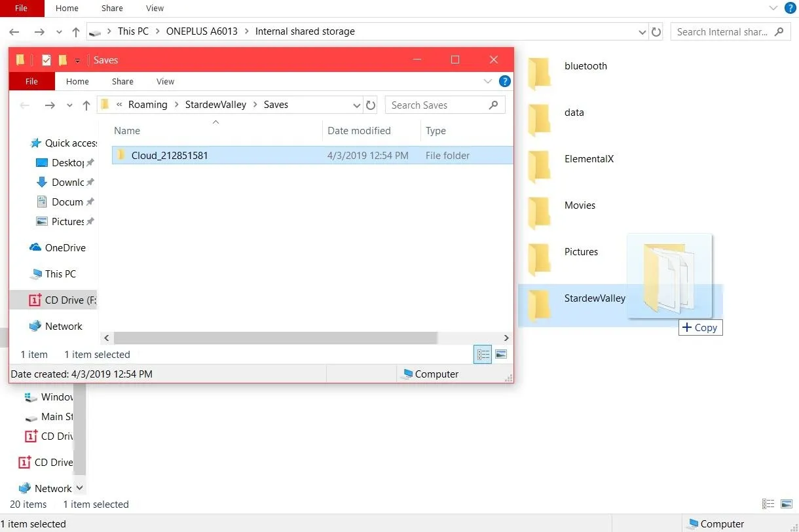Click the forward arrow in Internal shared storage window
The image size is (799, 532).
coord(39,31)
